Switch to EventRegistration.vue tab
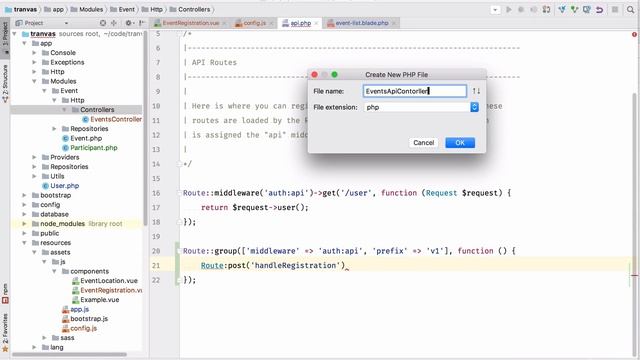Screen dimensions: 640x360 (x=190, y=23)
